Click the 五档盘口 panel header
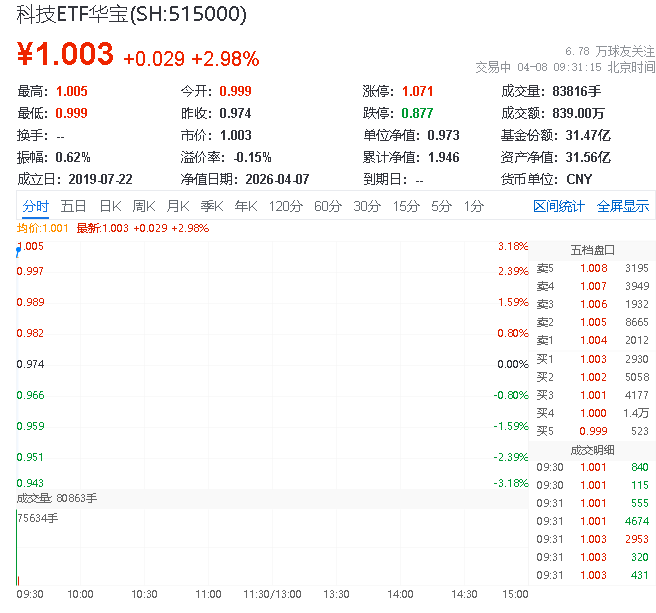The image size is (656, 613). coord(592,250)
